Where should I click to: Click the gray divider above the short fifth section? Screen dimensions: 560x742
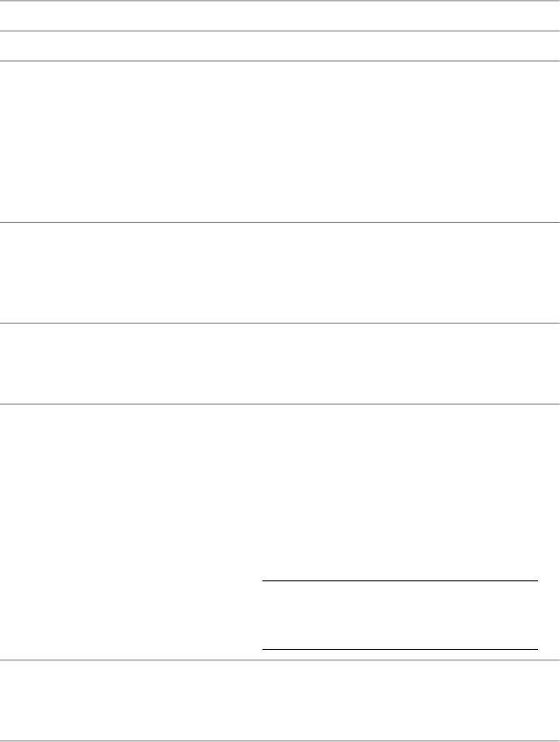280,323
